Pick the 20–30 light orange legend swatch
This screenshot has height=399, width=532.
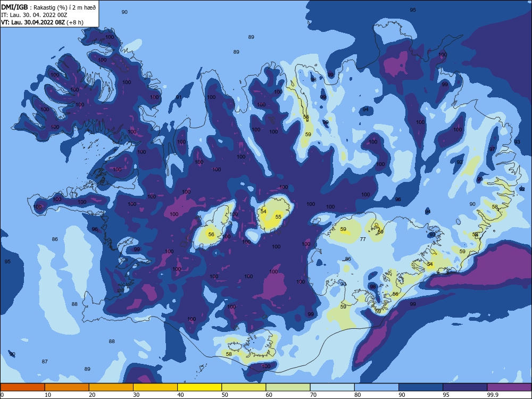pos(111,387)
